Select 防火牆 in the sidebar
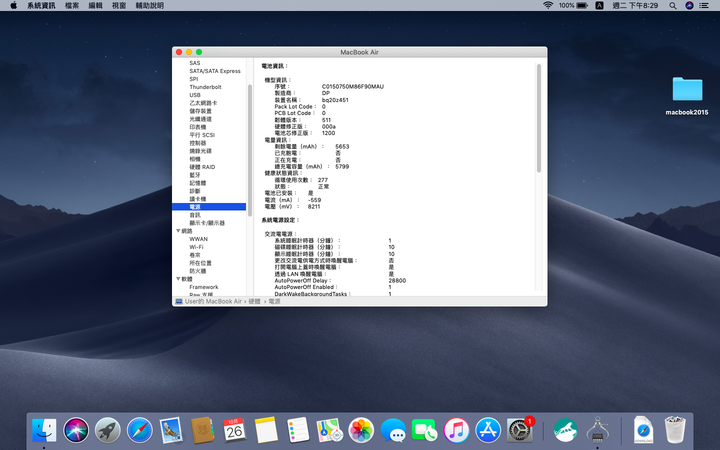The width and height of the screenshot is (720, 450). click(197, 271)
